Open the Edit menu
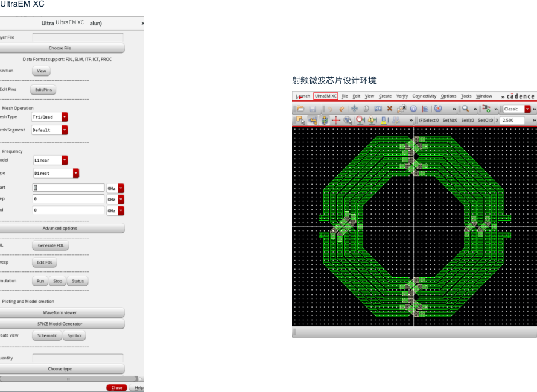Image resolution: width=537 pixels, height=392 pixels. pyautogui.click(x=357, y=96)
